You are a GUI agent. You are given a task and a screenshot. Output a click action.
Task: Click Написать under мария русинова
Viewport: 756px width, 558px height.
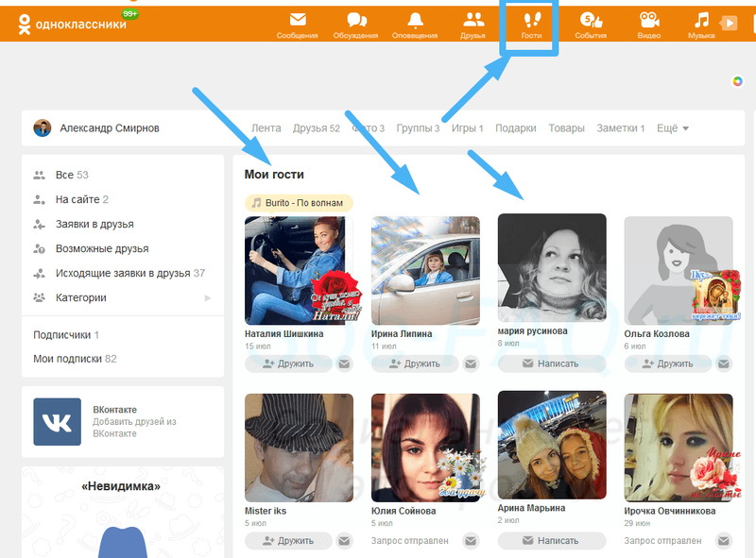click(x=552, y=364)
